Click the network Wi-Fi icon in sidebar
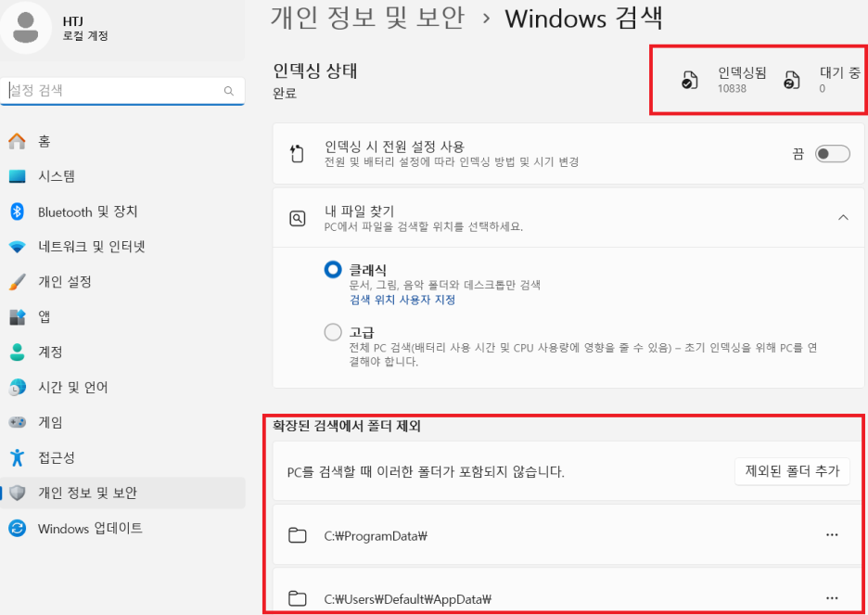The width and height of the screenshot is (868, 615). click(18, 247)
